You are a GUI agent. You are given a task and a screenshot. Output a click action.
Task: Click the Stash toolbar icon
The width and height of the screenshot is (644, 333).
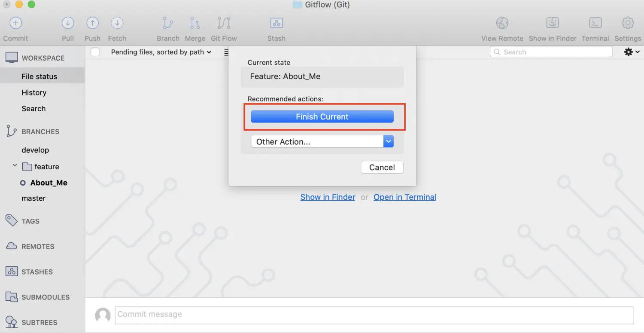[x=276, y=23]
